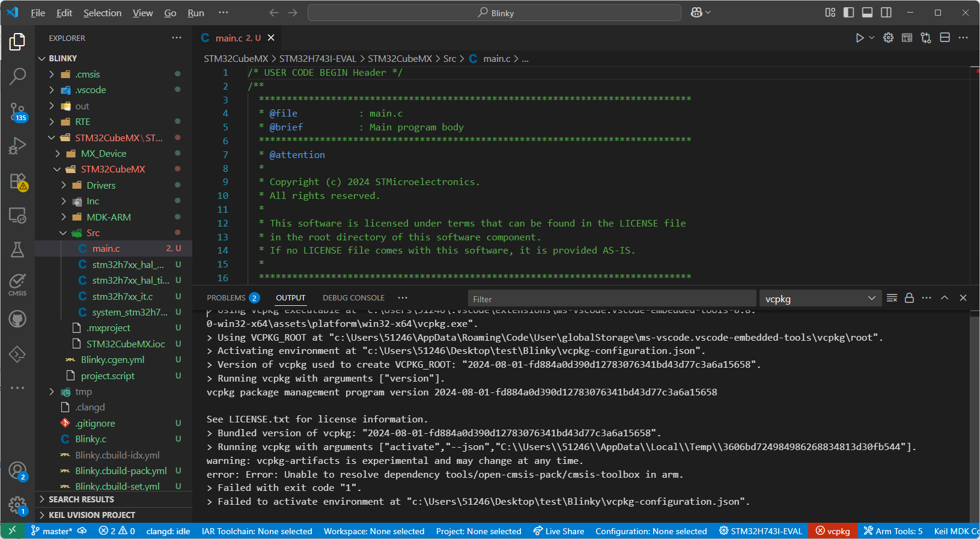Toggle Panel layout icon in title bar
The width and height of the screenshot is (980, 539).
[868, 13]
